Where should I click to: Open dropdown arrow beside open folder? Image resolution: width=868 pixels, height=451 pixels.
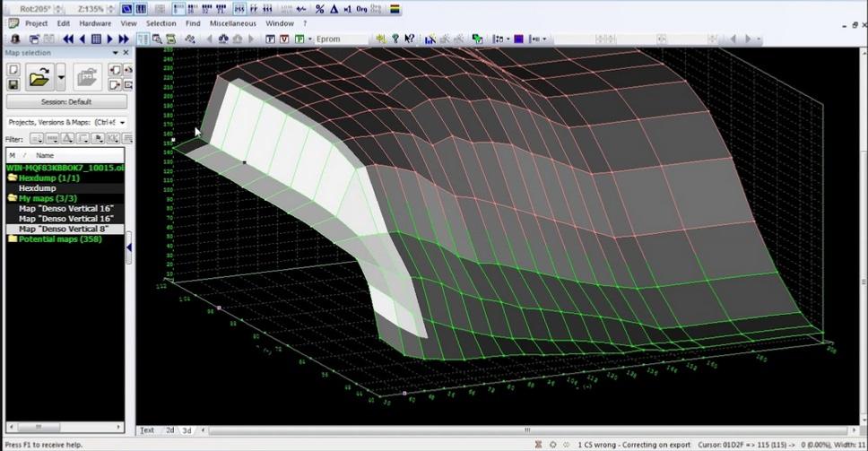(61, 77)
